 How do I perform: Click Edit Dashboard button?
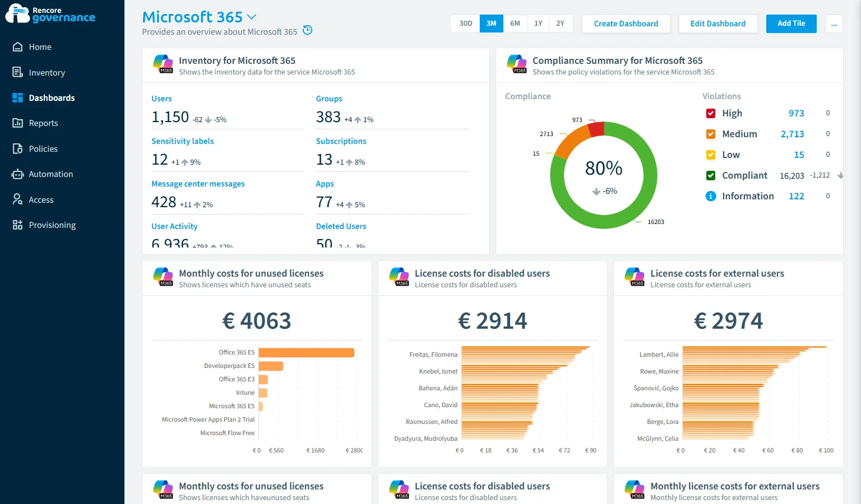coord(718,24)
